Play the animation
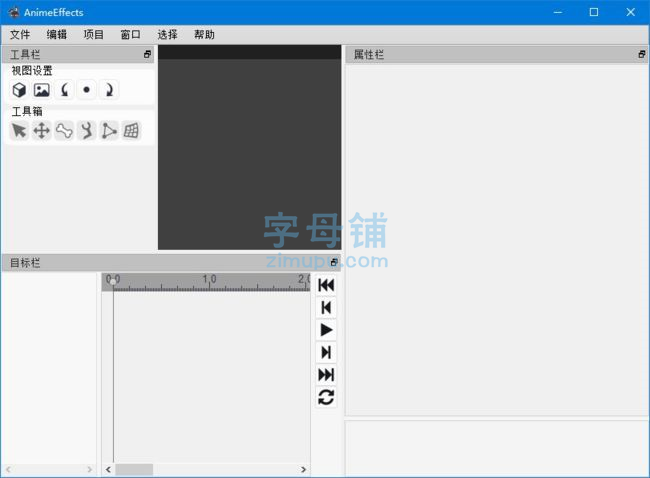Screen dimensions: 650x478 click(x=326, y=330)
